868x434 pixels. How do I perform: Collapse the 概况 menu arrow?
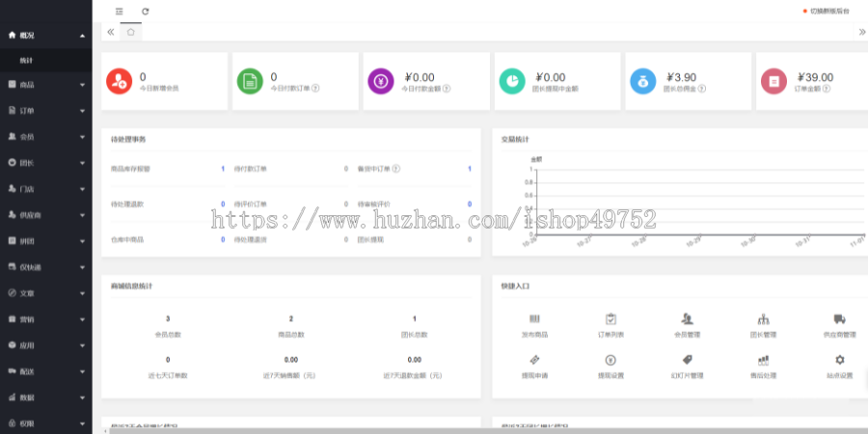click(x=83, y=36)
